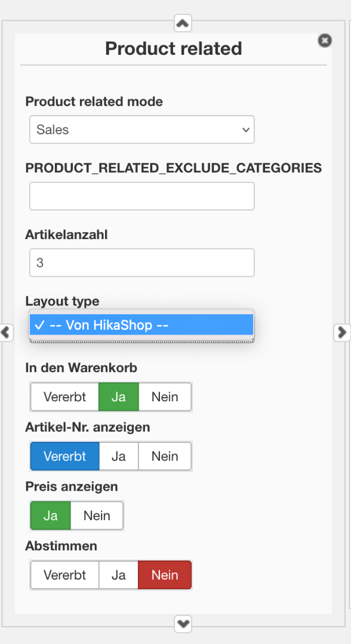Click the right arrow beside the panel
351x644 pixels.
(342, 332)
